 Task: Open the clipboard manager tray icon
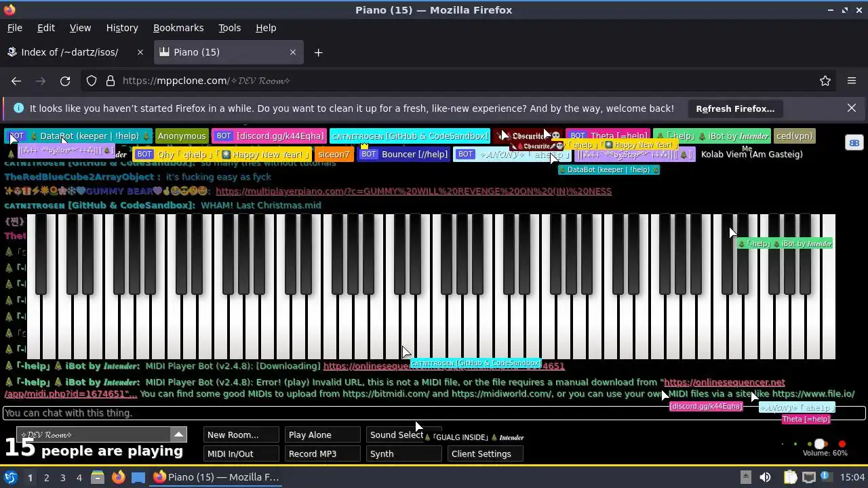790,477
